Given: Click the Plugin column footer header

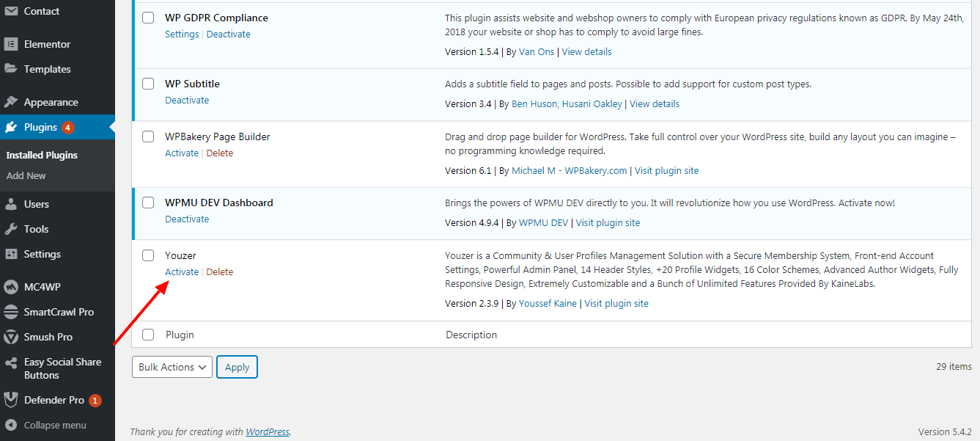Looking at the screenshot, I should point(180,335).
